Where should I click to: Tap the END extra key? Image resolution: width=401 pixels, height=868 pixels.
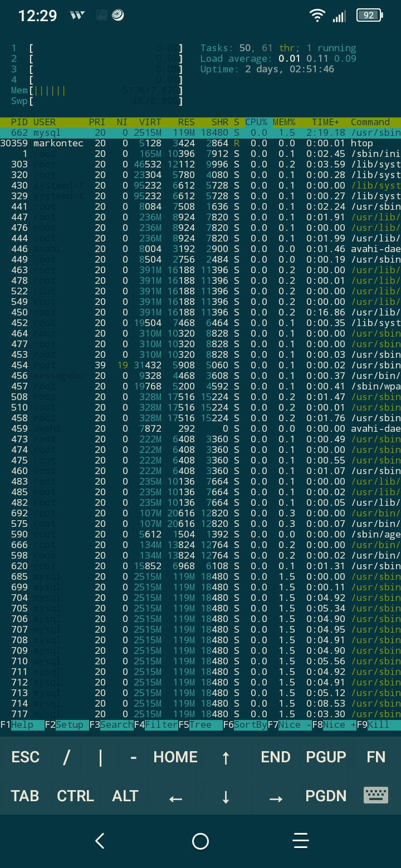[x=276, y=757]
